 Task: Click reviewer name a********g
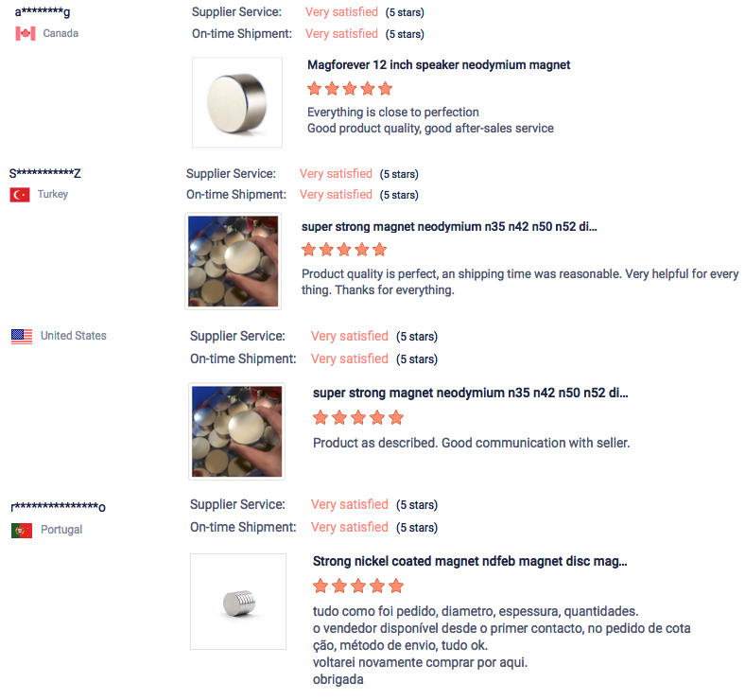click(x=43, y=11)
